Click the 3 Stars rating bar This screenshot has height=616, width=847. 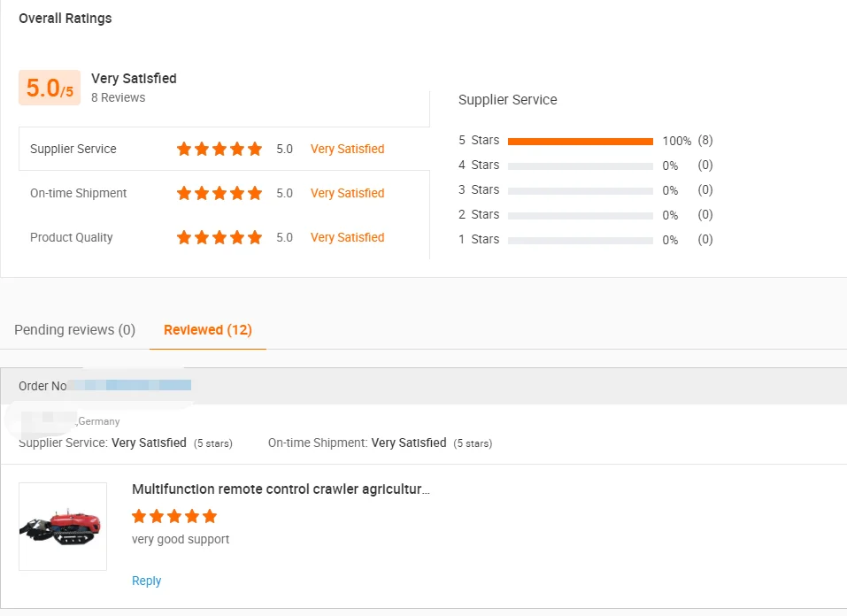coord(580,190)
